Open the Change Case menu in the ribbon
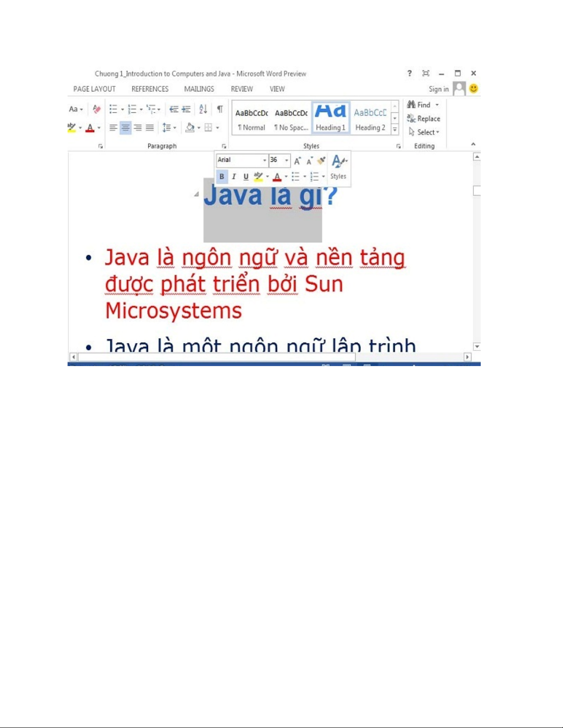 pos(76,109)
